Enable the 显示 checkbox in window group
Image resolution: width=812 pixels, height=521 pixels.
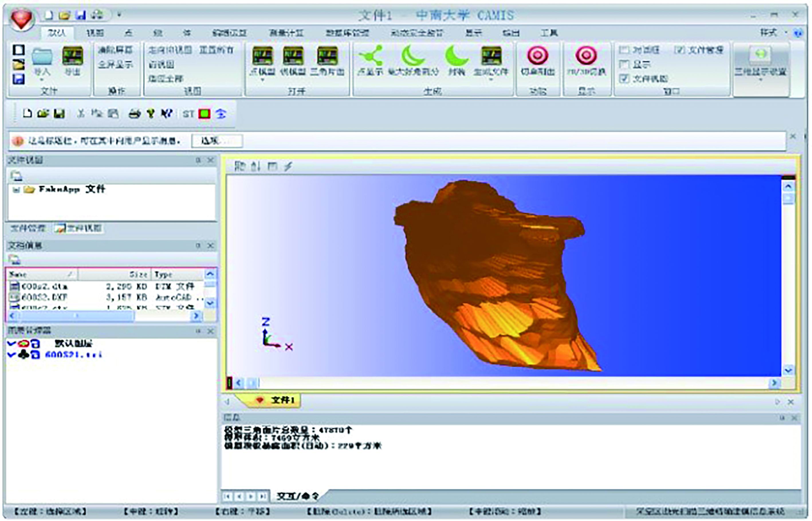tap(624, 64)
